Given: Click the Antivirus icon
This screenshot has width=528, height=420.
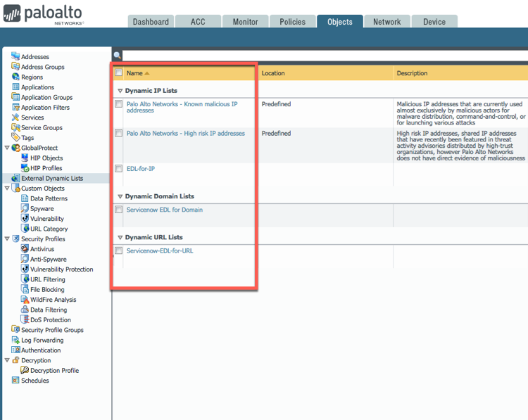Looking at the screenshot, I should click(25, 249).
